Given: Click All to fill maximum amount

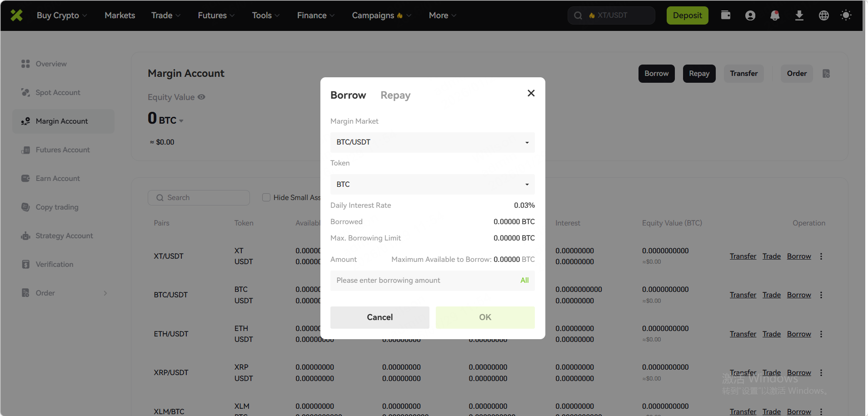Looking at the screenshot, I should pos(524,281).
